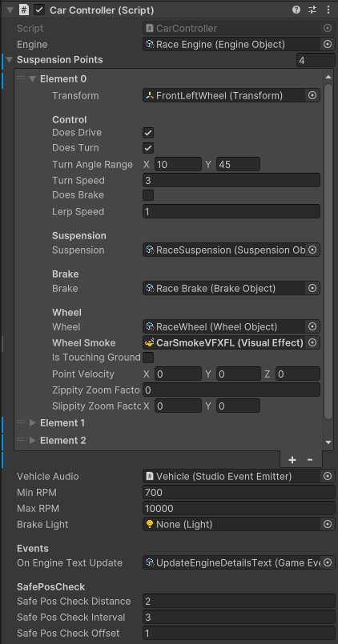Click the CarSmokeVFXFL visual effect icon
The image size is (338, 644).
(x=150, y=342)
